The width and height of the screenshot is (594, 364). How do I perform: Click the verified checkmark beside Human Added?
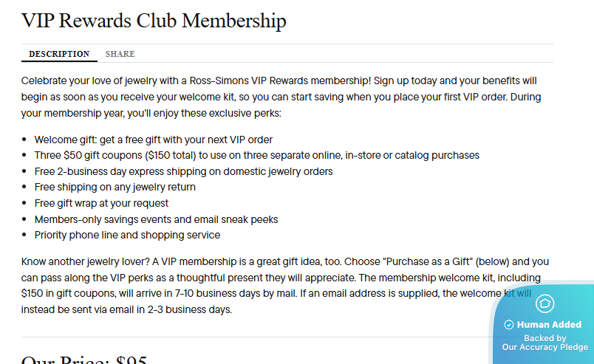(508, 325)
